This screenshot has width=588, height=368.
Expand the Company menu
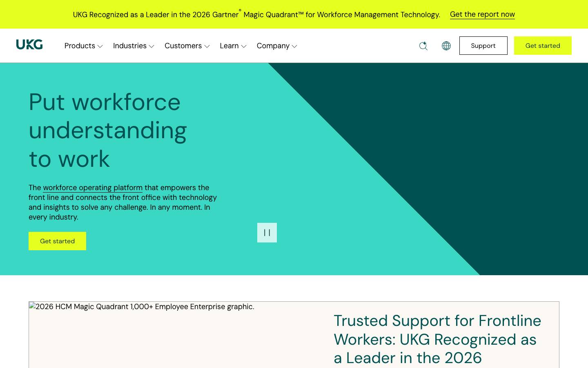coord(277,46)
